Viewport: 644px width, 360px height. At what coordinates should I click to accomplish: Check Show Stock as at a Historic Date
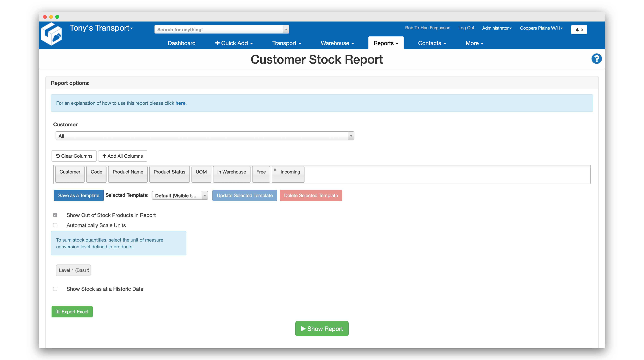(55, 289)
